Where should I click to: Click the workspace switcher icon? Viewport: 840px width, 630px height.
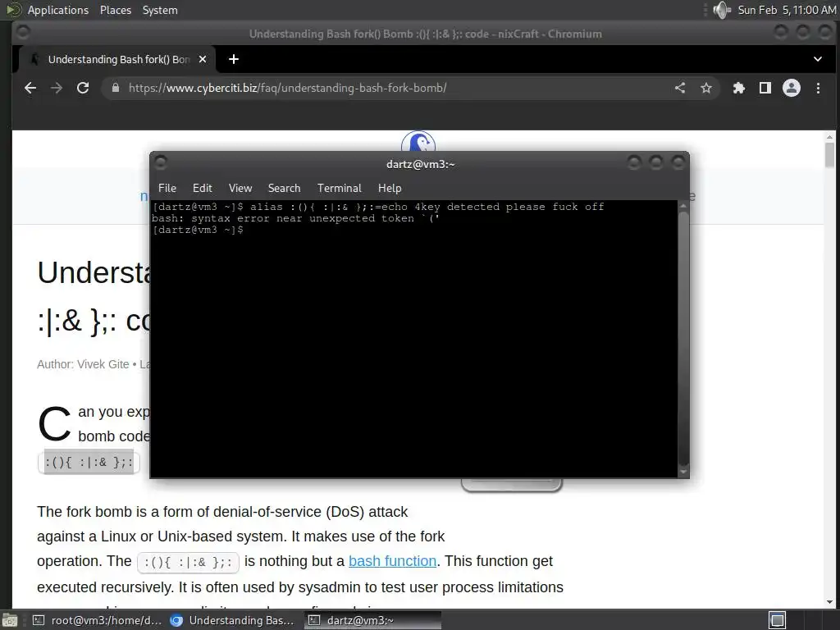pos(778,620)
